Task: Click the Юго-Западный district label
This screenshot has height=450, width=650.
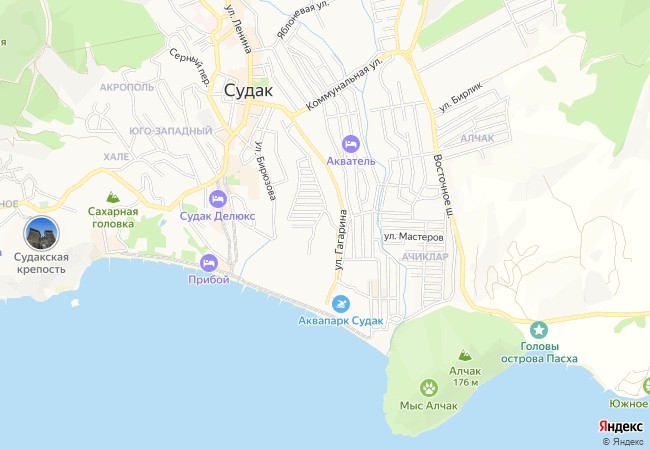Action: pyautogui.click(x=171, y=131)
